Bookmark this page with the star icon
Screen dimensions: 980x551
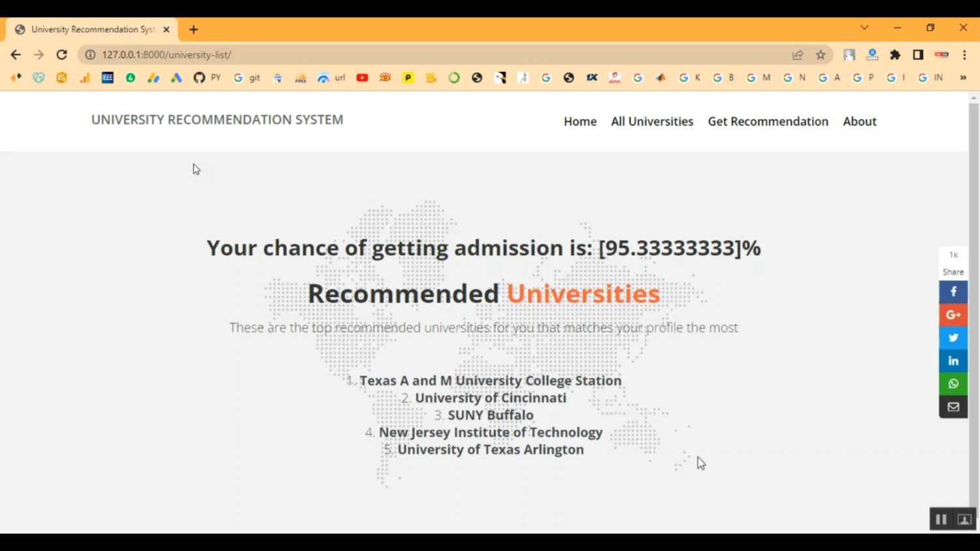[x=821, y=55]
